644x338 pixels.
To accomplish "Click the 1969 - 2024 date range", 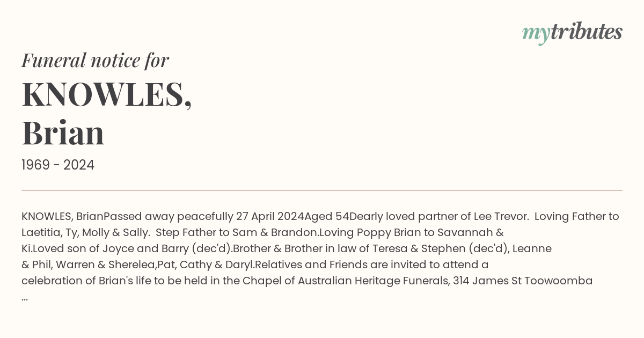I will tap(58, 165).
